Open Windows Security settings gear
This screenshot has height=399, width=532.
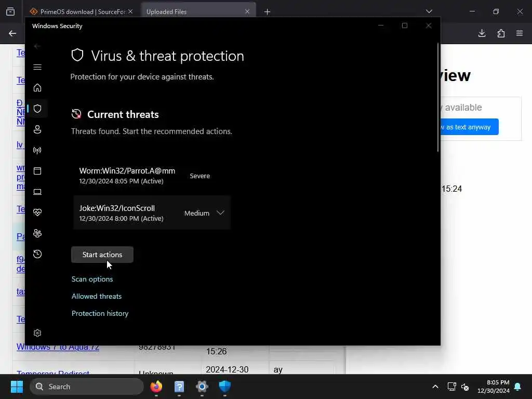pos(37,333)
